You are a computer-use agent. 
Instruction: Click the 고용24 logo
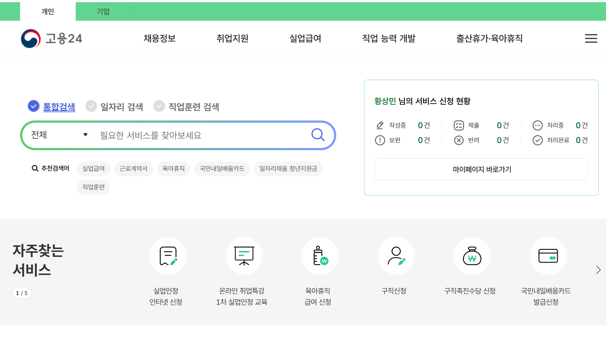coord(52,39)
